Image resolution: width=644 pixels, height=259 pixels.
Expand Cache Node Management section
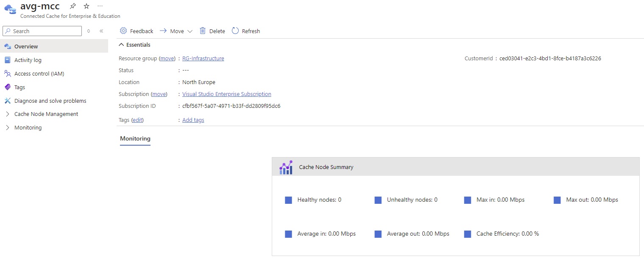click(x=7, y=114)
